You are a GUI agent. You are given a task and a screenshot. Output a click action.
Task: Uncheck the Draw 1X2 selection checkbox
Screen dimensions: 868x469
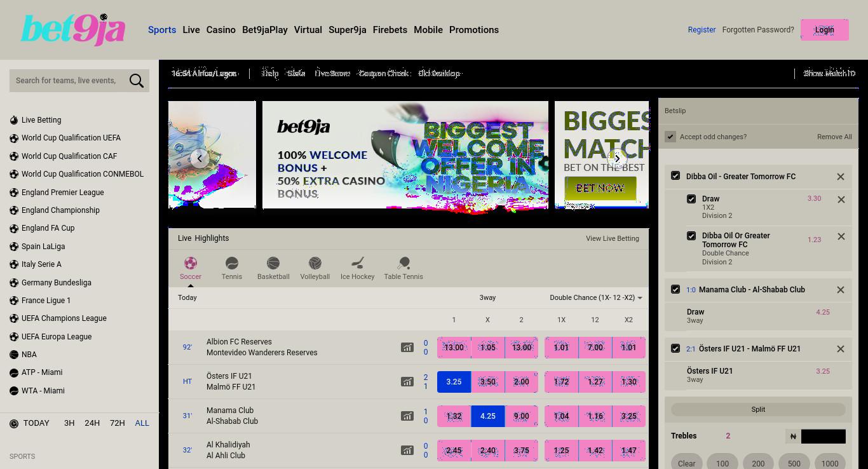pos(691,199)
